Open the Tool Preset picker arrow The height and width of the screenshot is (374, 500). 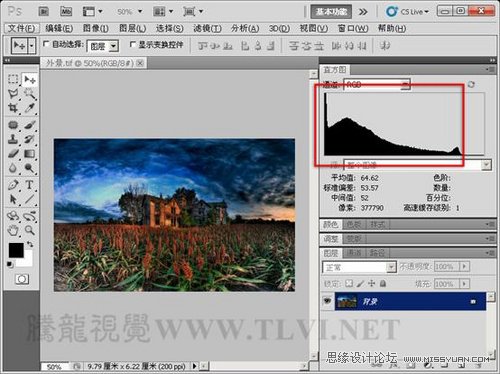(31, 46)
